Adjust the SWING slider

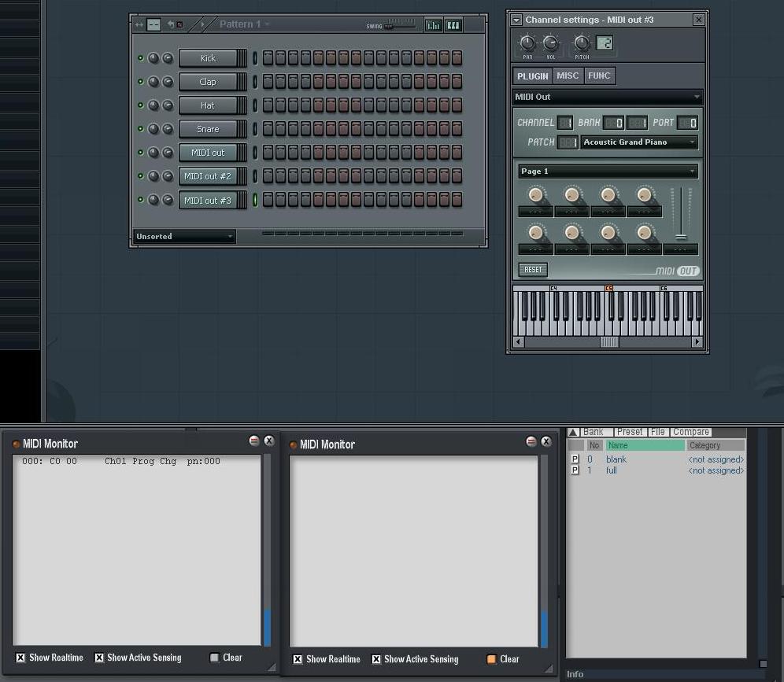point(400,25)
